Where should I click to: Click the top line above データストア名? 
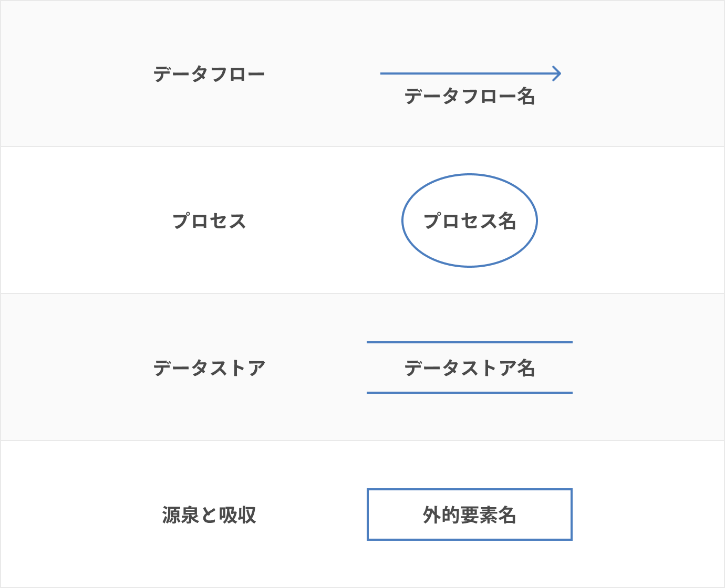coord(469,342)
